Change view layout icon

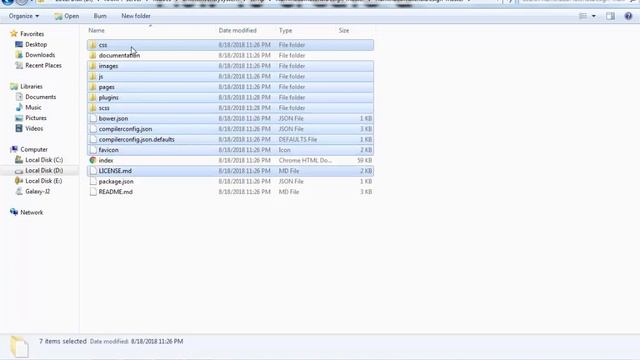(583, 16)
